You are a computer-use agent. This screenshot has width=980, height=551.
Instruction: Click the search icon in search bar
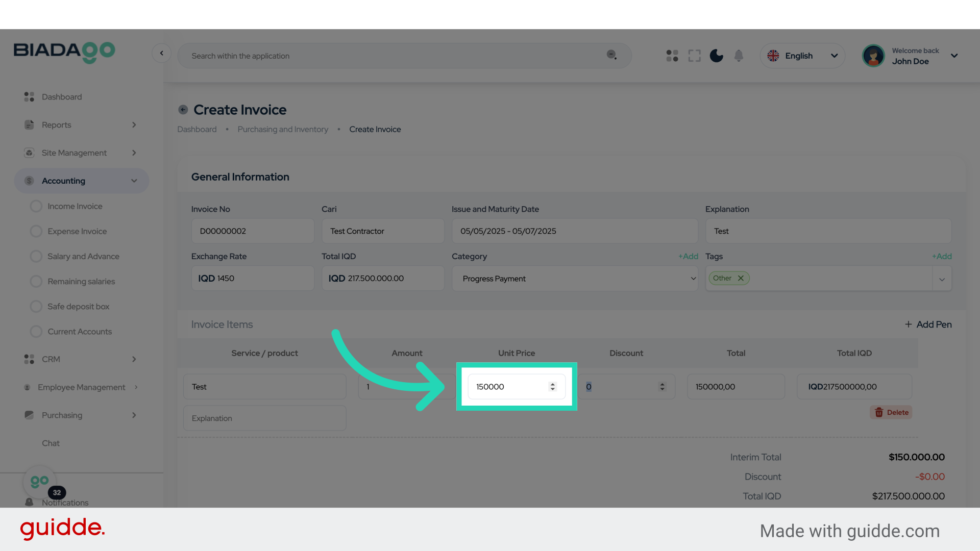[x=611, y=55]
